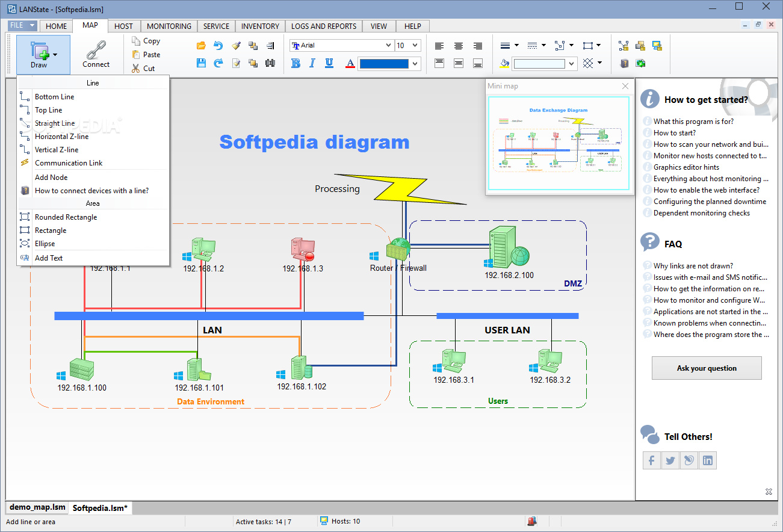Align text to the left
The image size is (783, 532).
click(439, 46)
